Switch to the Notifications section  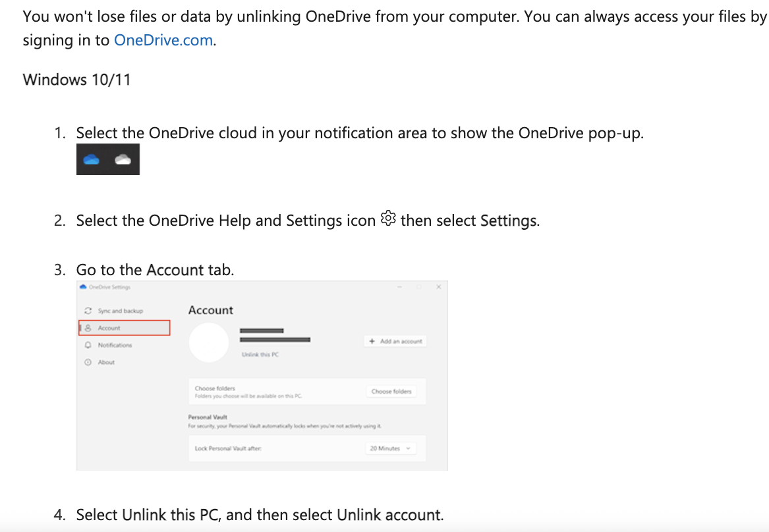coord(115,345)
